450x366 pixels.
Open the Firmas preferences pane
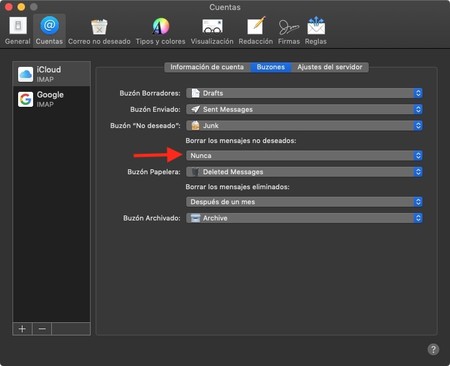289,31
